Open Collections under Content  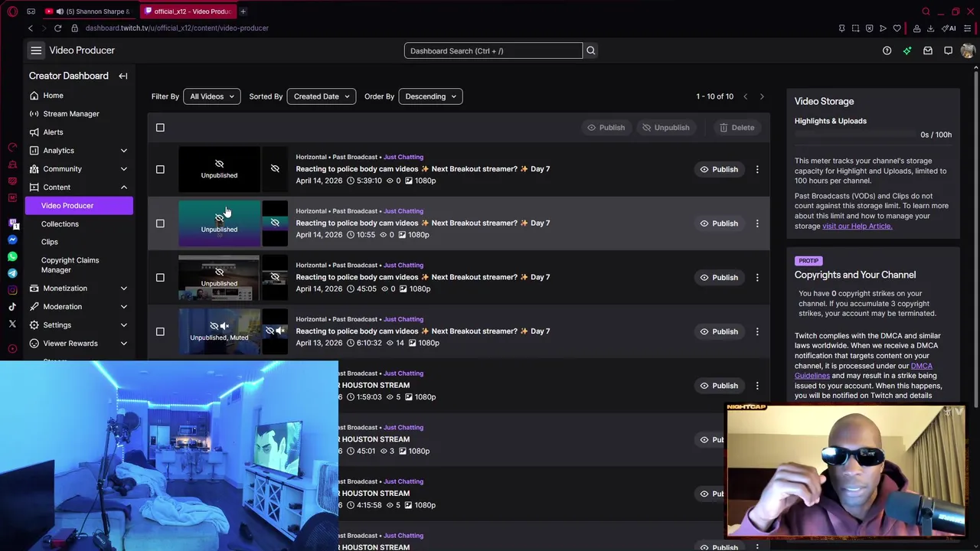click(x=60, y=224)
